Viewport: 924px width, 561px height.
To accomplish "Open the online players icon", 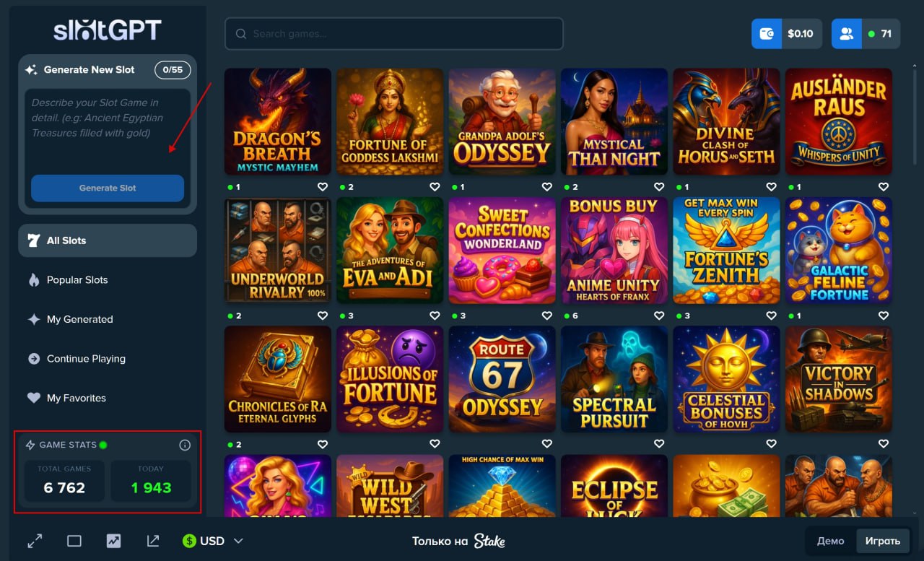I will (x=847, y=34).
